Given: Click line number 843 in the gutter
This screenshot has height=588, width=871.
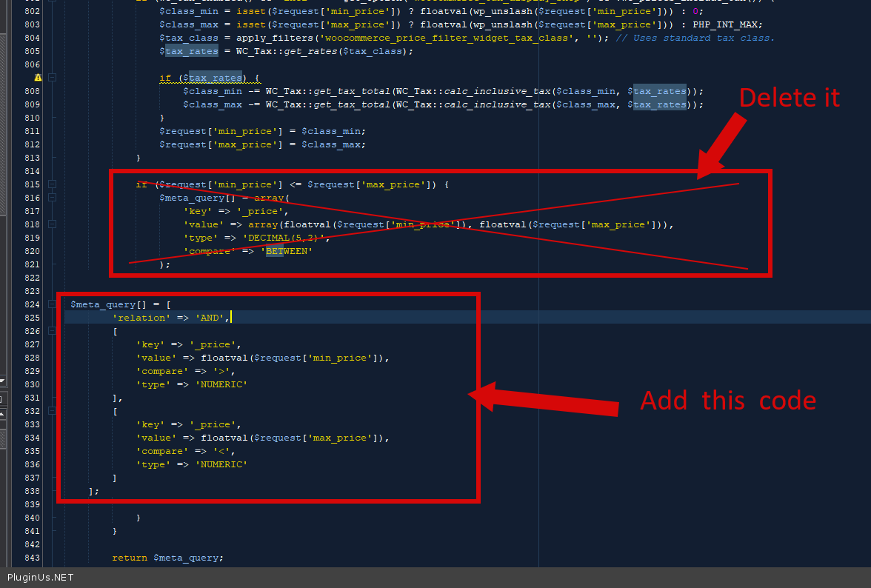Looking at the screenshot, I should point(33,558).
